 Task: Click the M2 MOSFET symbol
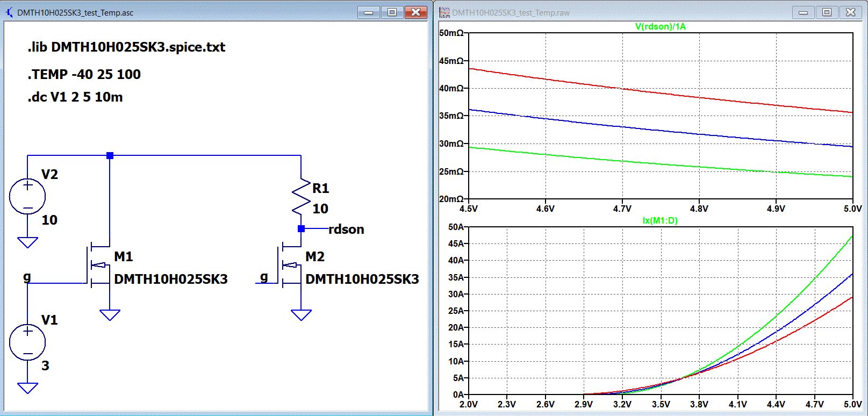click(291, 265)
